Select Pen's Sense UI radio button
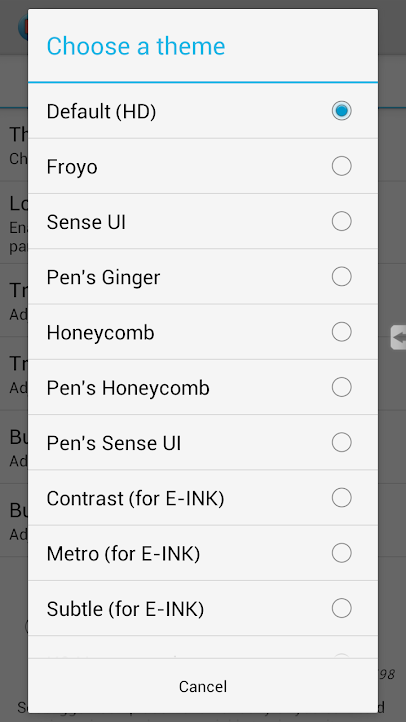Viewport: 406px width, 722px height. tap(342, 443)
